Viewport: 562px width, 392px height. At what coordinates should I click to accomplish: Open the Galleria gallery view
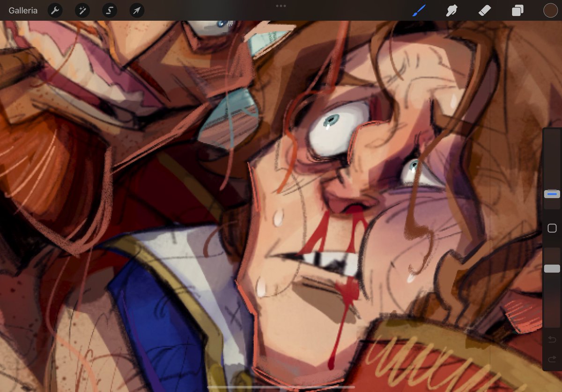[x=23, y=10]
